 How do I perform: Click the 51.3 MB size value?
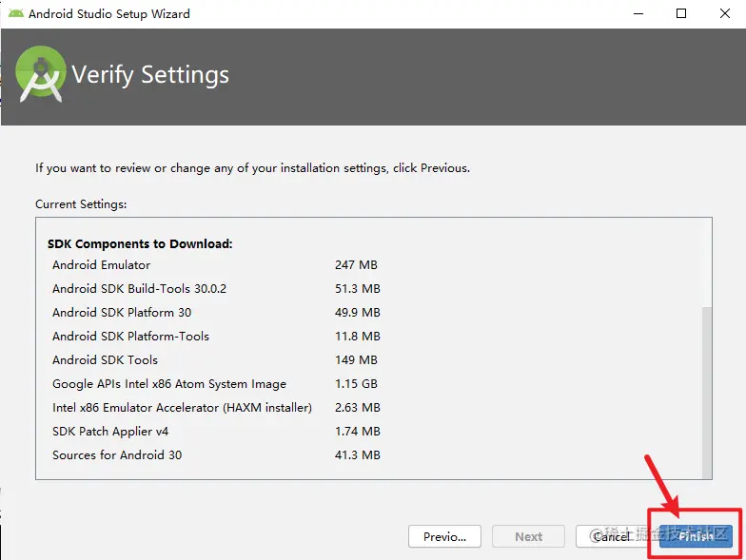[x=358, y=289]
